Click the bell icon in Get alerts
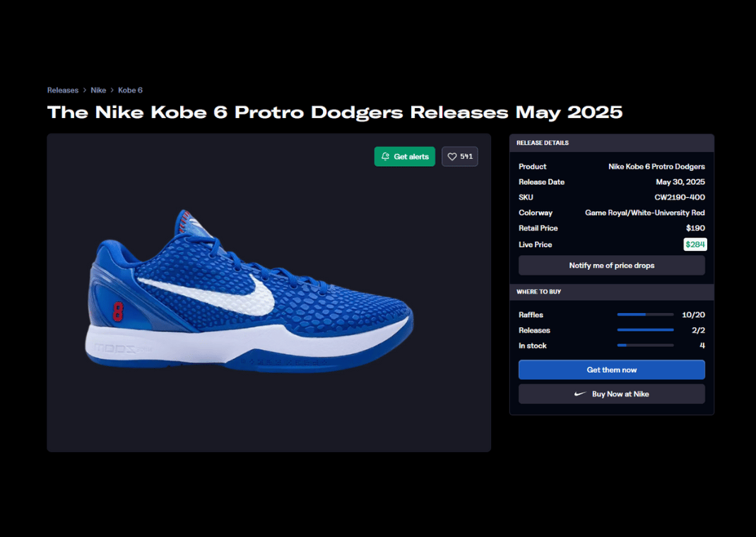 [385, 157]
